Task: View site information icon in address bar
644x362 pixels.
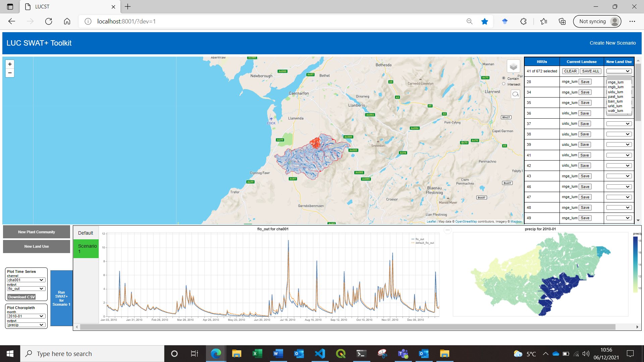Action: (88, 21)
